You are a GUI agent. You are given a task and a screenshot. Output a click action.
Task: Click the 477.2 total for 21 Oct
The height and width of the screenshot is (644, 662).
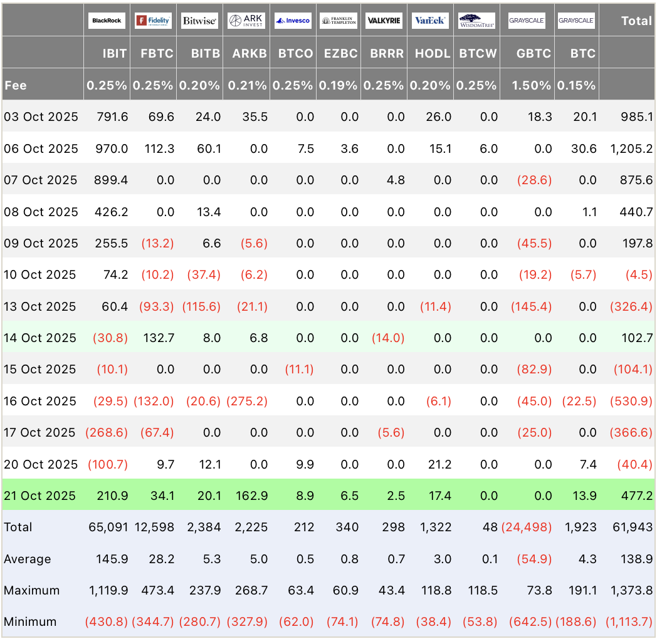[x=636, y=496]
